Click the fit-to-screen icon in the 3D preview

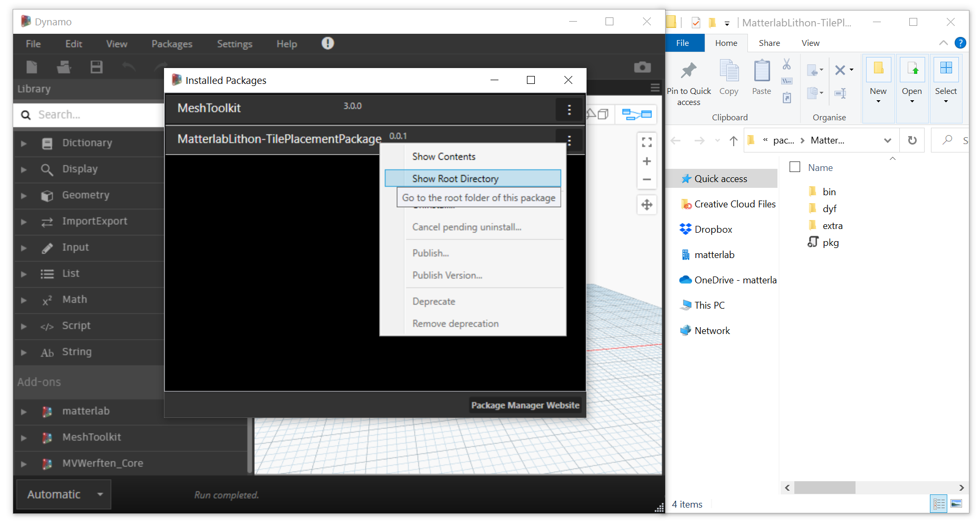coord(647,141)
